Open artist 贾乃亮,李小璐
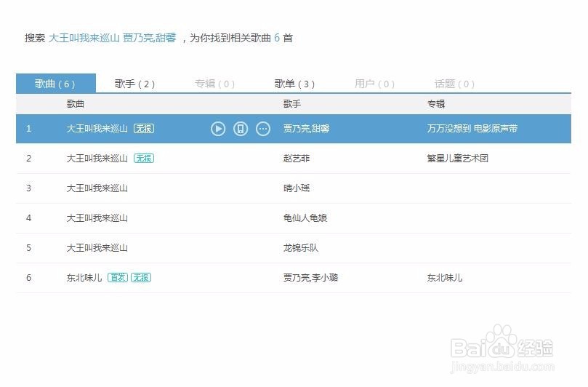 tap(310, 278)
